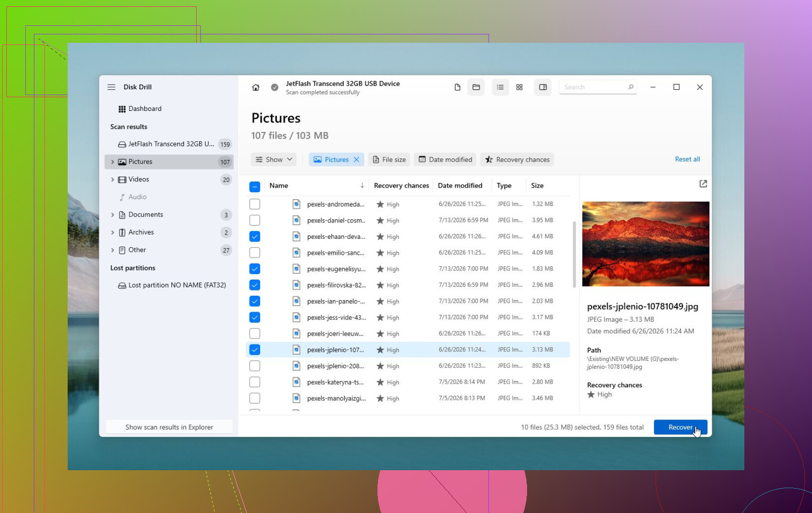Open the Recovery chances filter

point(517,160)
